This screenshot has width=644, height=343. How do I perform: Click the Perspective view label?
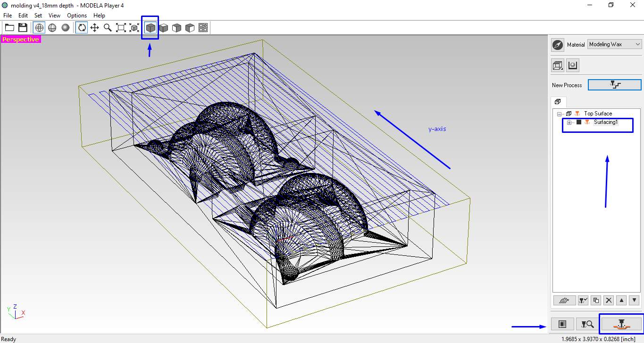point(21,40)
